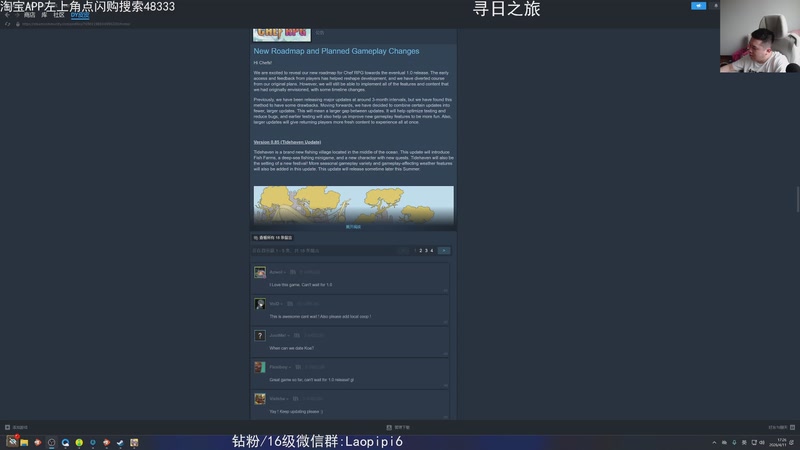Viewport: 800px width, 450px height.
Task: Go to comments page 3
Action: tap(426, 251)
